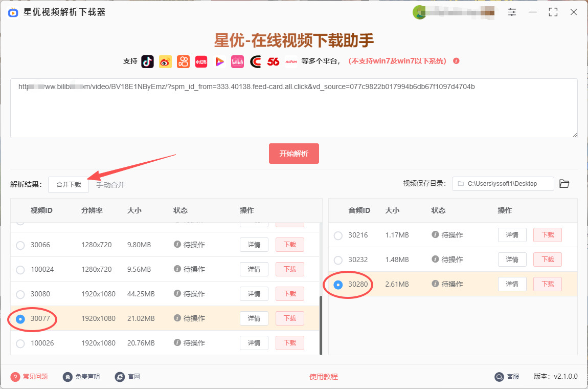Click the 免责声明 icon in footer

click(x=67, y=377)
